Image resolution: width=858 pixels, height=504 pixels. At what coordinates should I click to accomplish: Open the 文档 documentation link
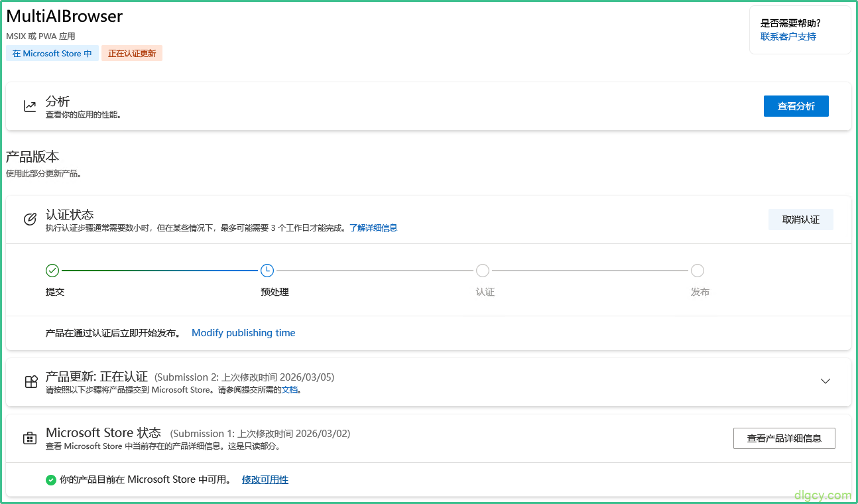(290, 390)
